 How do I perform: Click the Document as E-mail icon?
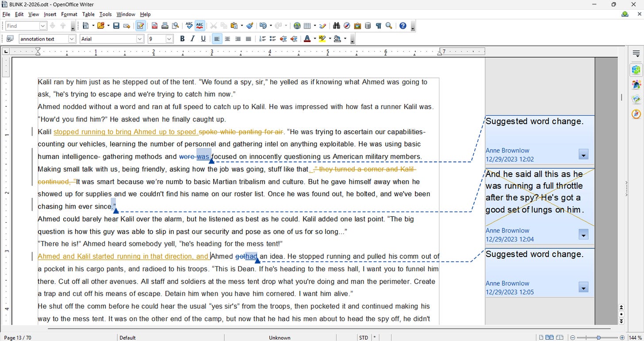(x=126, y=26)
